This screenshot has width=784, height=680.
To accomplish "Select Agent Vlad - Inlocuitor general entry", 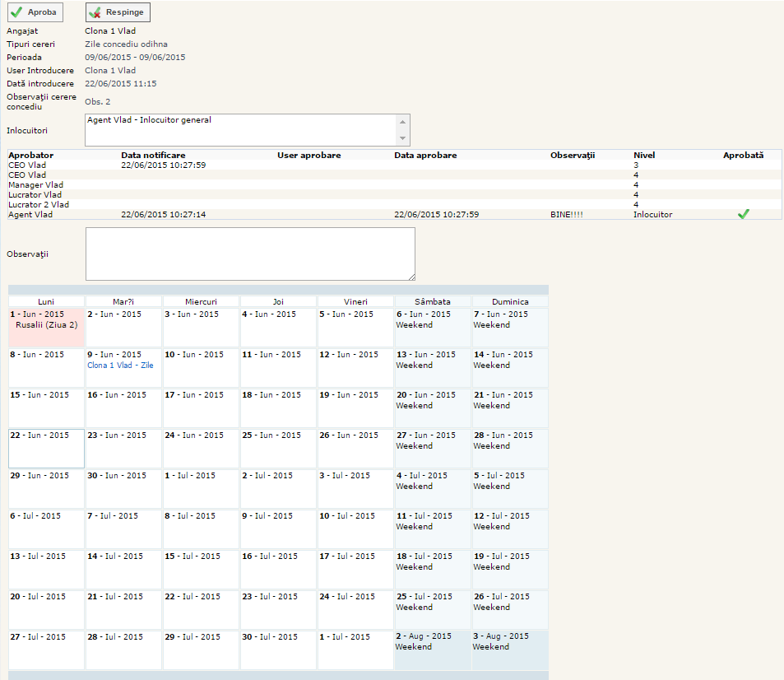I will click(149, 120).
